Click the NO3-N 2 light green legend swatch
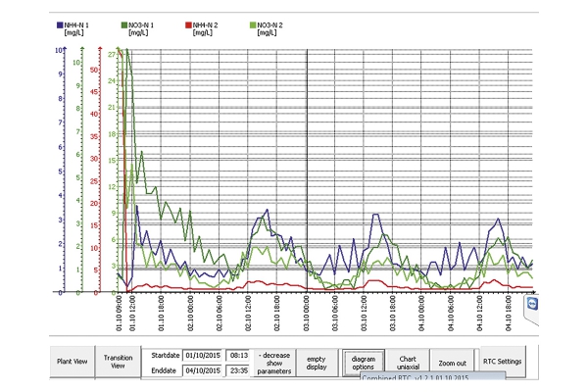Image resolution: width=588 pixels, height=392 pixels. pyautogui.click(x=253, y=25)
